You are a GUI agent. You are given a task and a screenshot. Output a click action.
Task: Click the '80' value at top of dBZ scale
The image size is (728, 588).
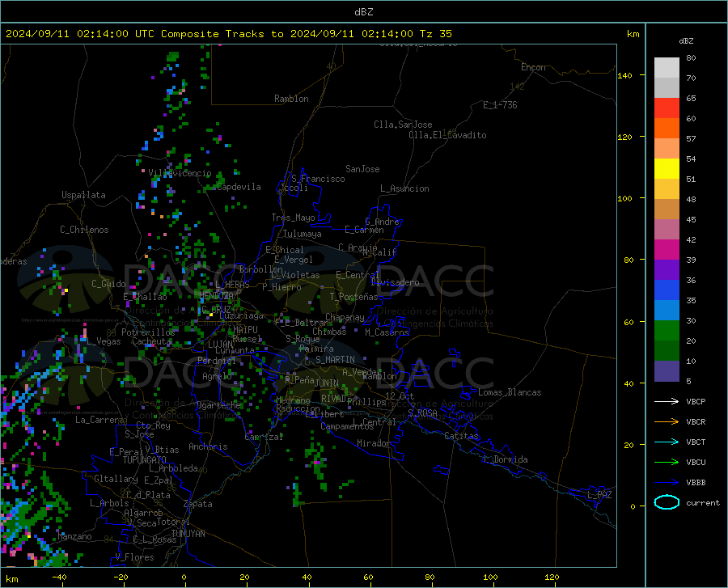coord(691,58)
